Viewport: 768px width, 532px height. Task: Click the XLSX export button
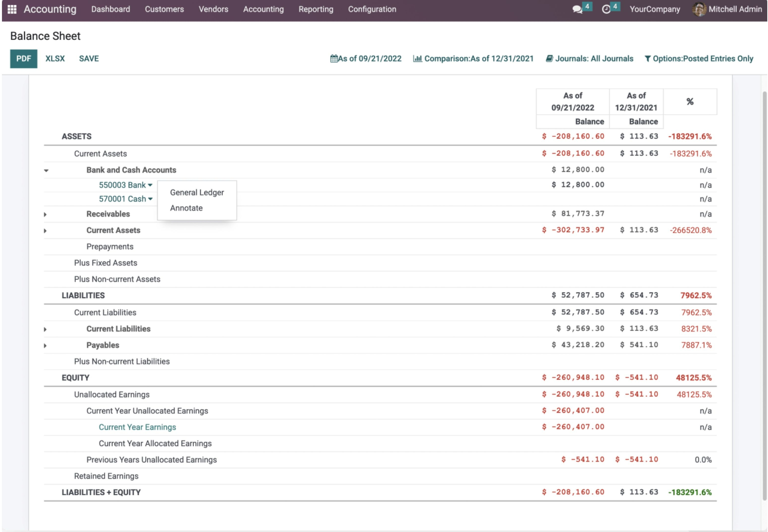(55, 59)
